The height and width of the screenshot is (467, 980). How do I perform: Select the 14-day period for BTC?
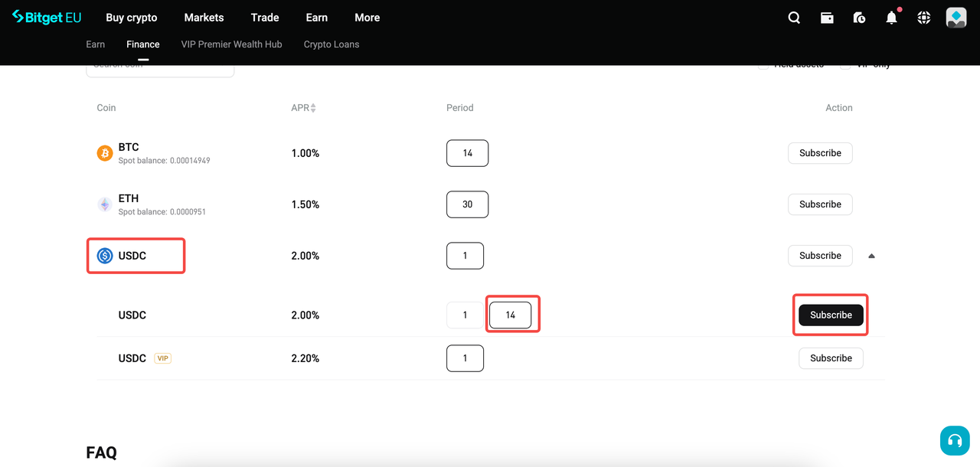pos(468,153)
